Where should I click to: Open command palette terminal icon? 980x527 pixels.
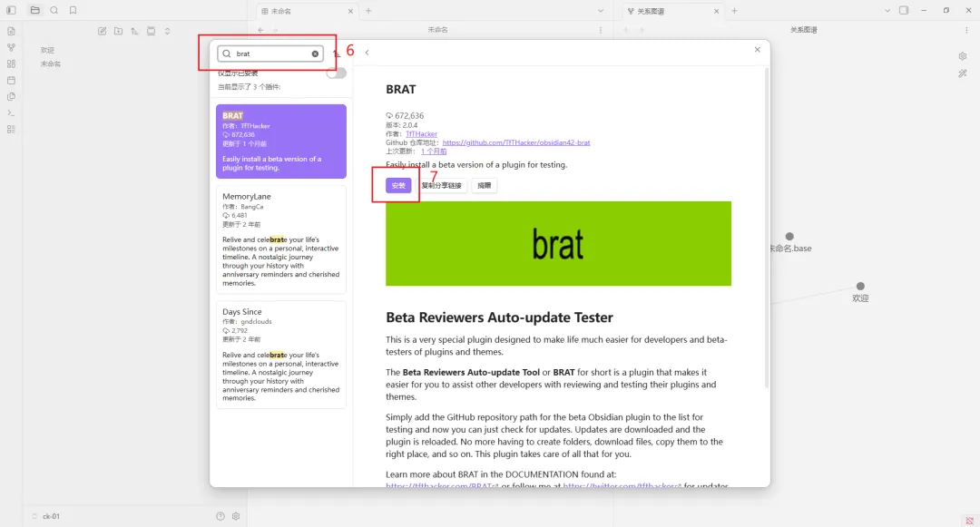point(11,113)
